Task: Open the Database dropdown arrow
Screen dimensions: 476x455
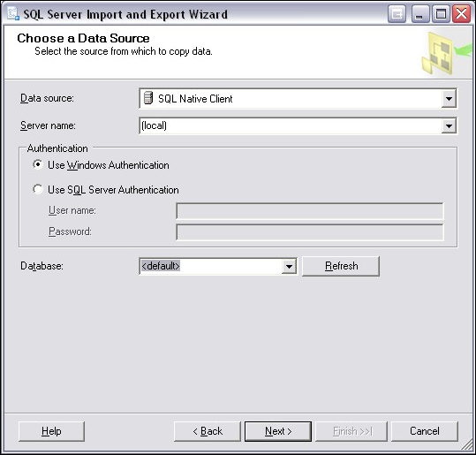Action: [x=289, y=267]
